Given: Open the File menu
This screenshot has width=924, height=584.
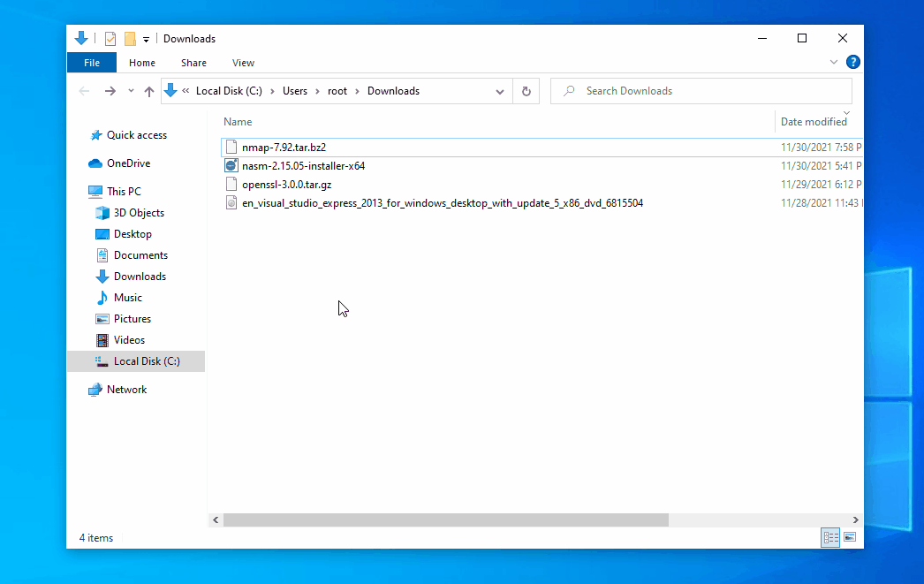Looking at the screenshot, I should (x=92, y=63).
